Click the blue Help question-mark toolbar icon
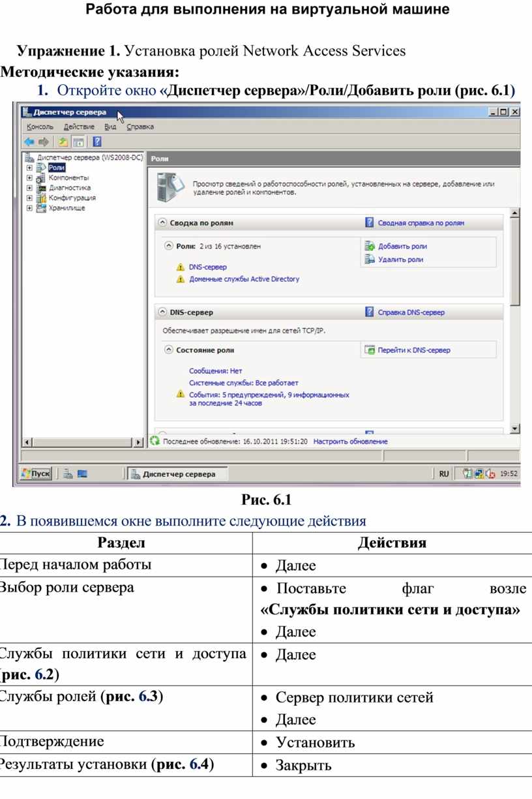Image resolution: width=532 pixels, height=799 pixels. [x=97, y=142]
